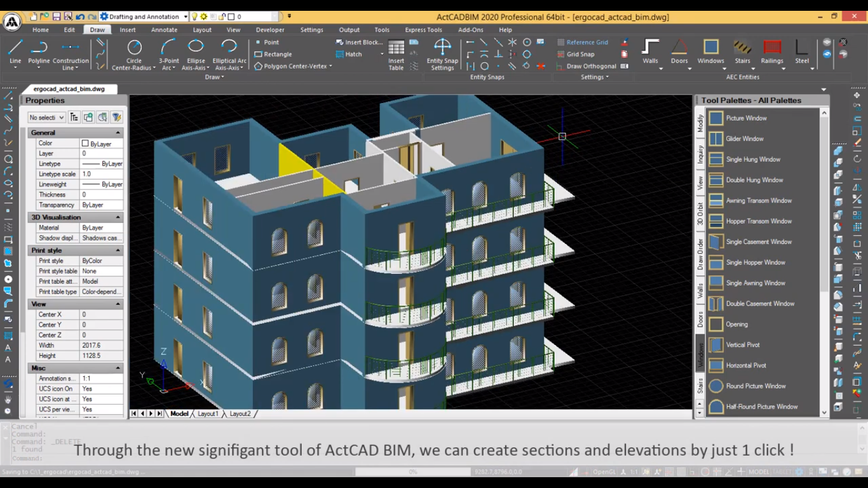Select the Elliptical Arc tool
Screen dimensions: 868x488
click(229, 55)
